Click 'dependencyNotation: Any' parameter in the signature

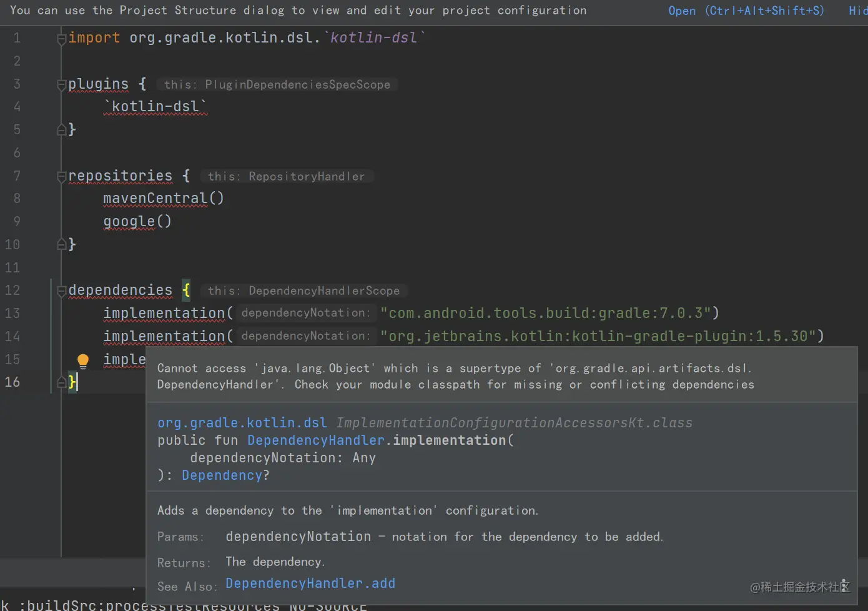tap(283, 458)
